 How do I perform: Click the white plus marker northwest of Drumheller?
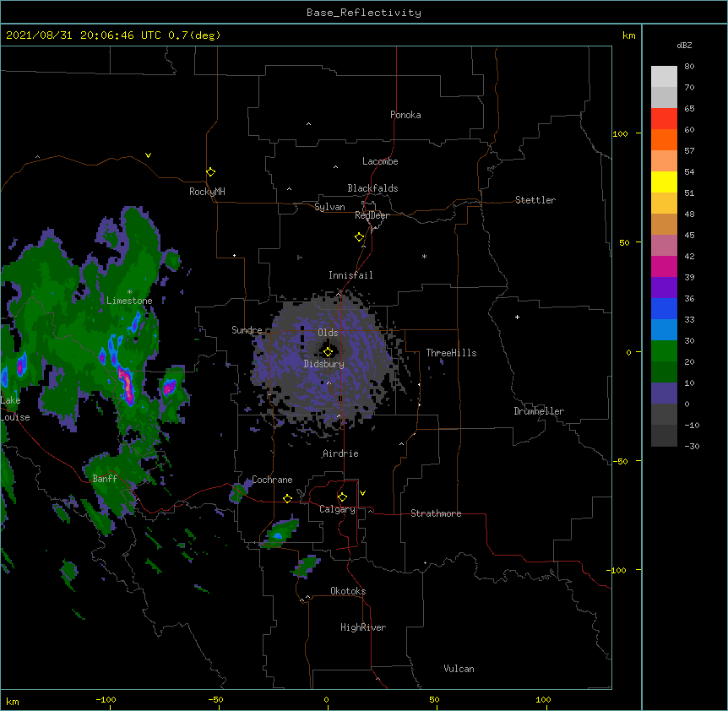tap(517, 317)
